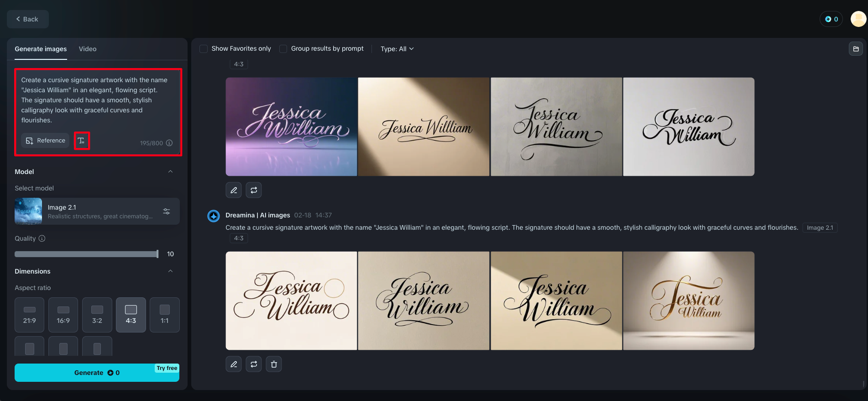Screen dimensions: 868x401
Task: Click the edit pencil icon under top image row
Action: [234, 190]
